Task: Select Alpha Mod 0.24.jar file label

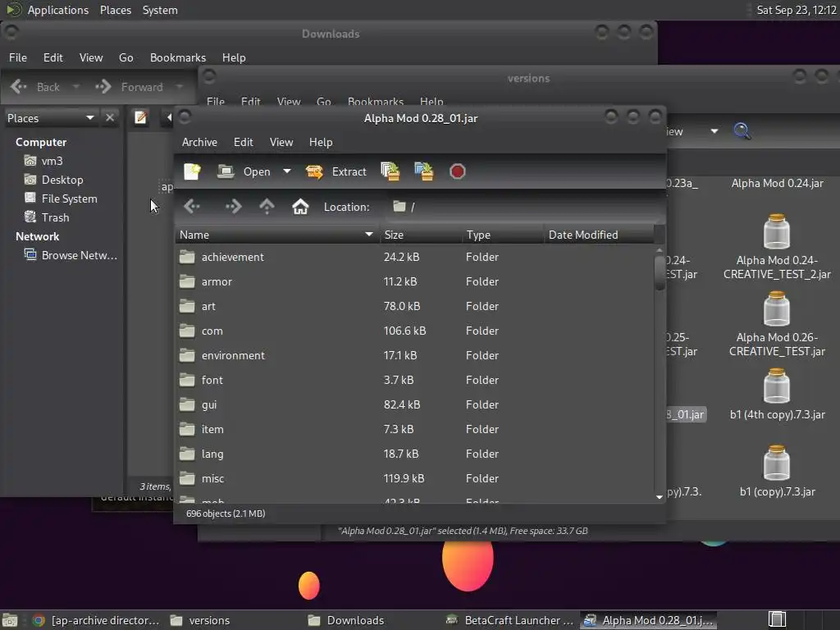Action: (778, 183)
